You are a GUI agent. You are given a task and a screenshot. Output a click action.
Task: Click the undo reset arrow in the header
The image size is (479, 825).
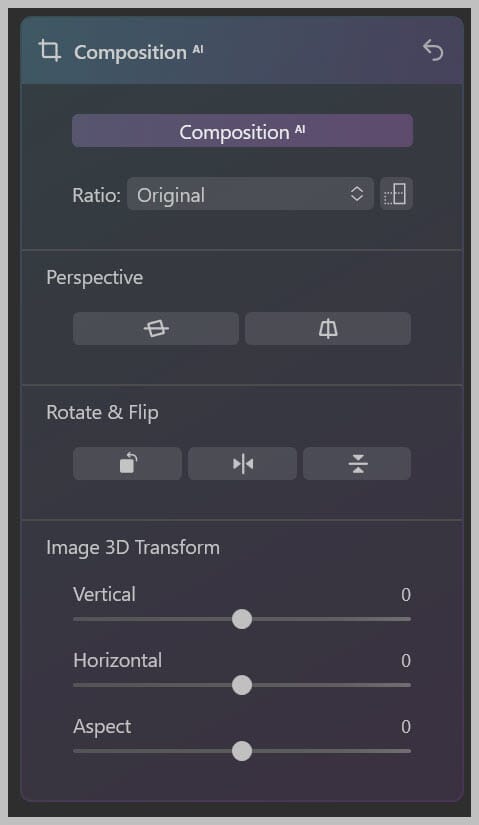pos(433,50)
